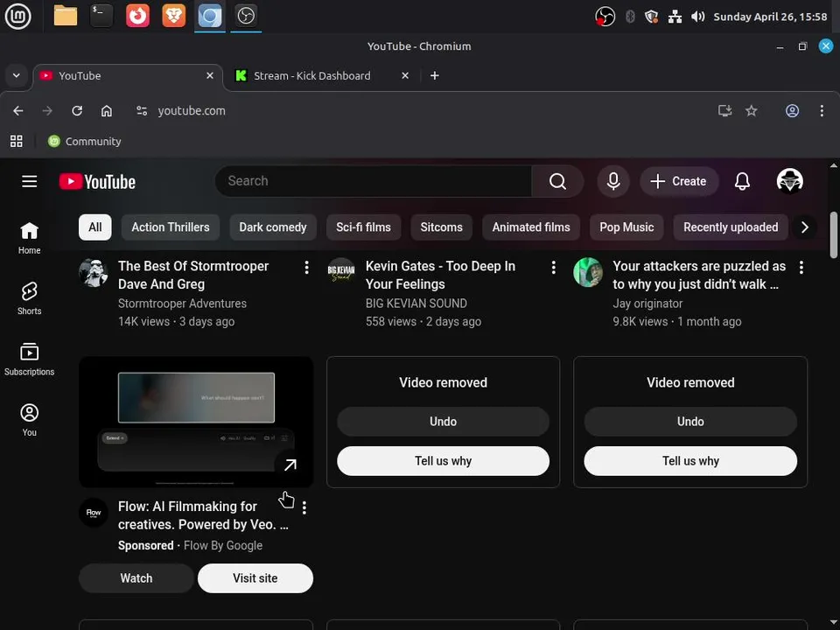This screenshot has width=840, height=630.
Task: Open the Flow ad video thumbnail
Action: pyautogui.click(x=196, y=422)
